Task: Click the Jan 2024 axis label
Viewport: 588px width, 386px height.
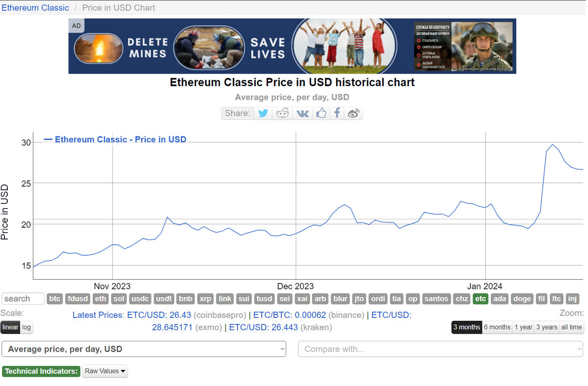Action: click(x=485, y=286)
